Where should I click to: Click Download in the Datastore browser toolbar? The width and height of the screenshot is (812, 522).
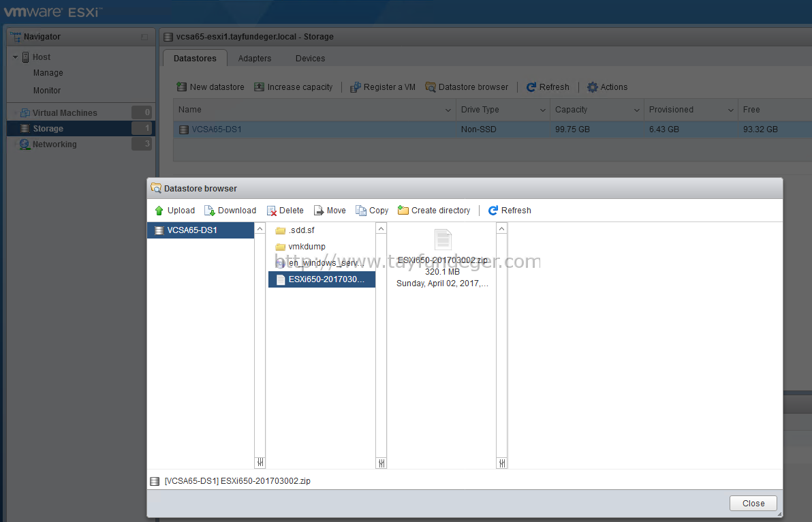coord(230,211)
